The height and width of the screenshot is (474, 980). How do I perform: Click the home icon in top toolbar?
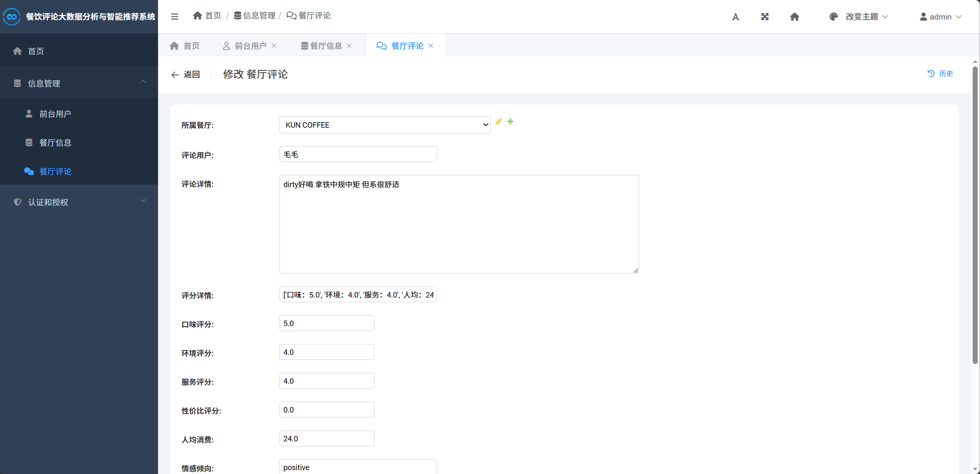tap(794, 17)
